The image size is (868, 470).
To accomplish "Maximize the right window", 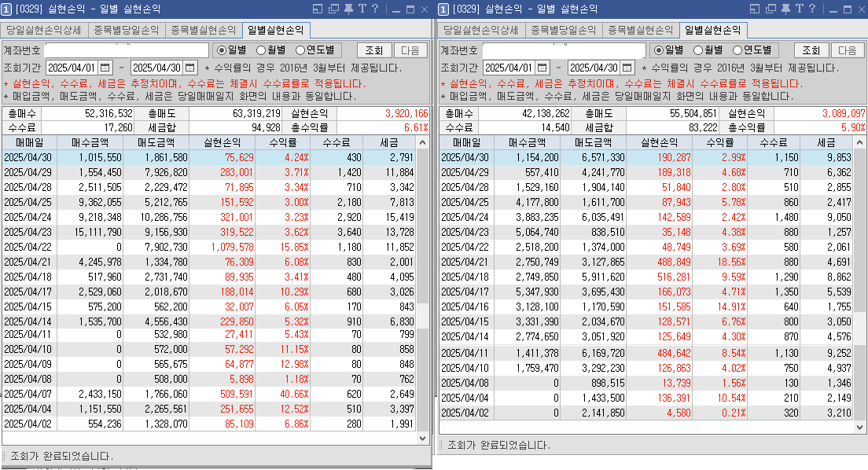I will (x=848, y=9).
